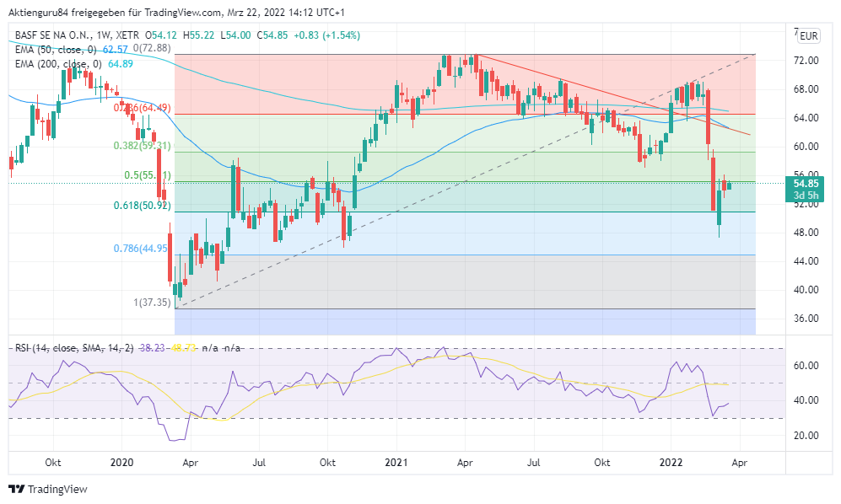Viewport: 841px width, 504px height.
Task: Click the purple RSI value 38.23
Action: click(x=153, y=348)
